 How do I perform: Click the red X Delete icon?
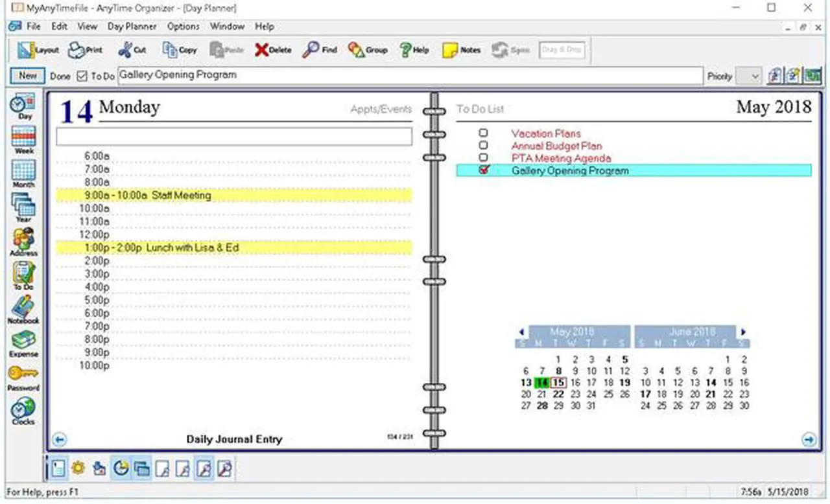(x=272, y=50)
